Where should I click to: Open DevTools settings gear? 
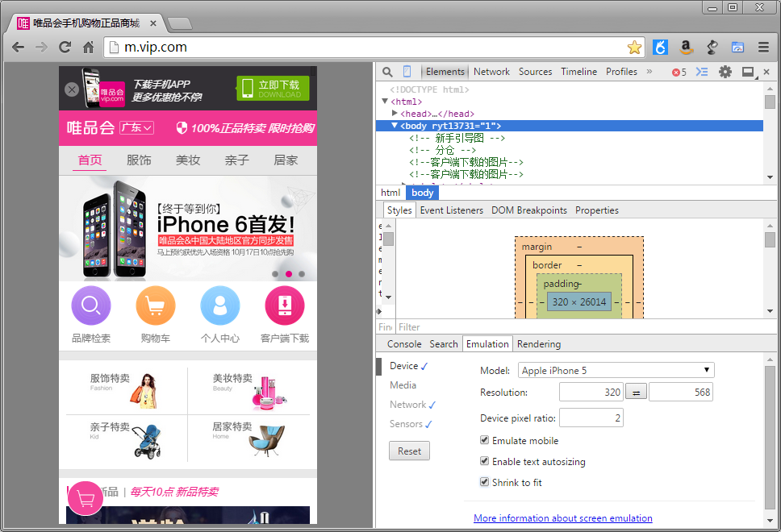pos(725,72)
